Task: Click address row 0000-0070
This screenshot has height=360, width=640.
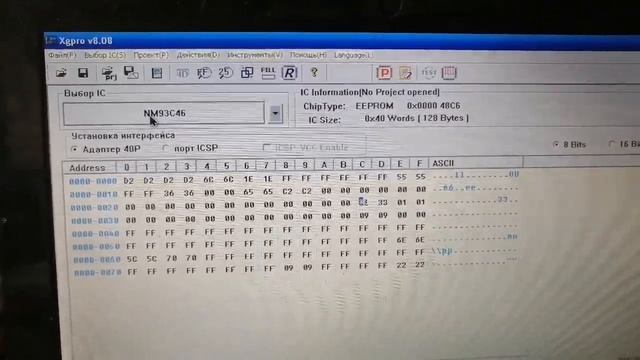Action: click(x=98, y=272)
